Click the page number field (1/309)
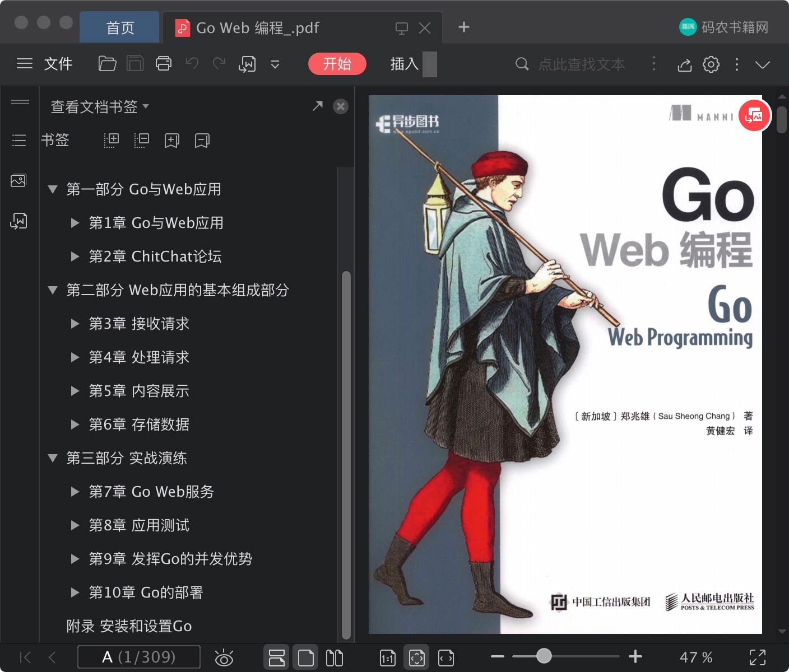Viewport: 789px width, 672px height. coord(138,657)
